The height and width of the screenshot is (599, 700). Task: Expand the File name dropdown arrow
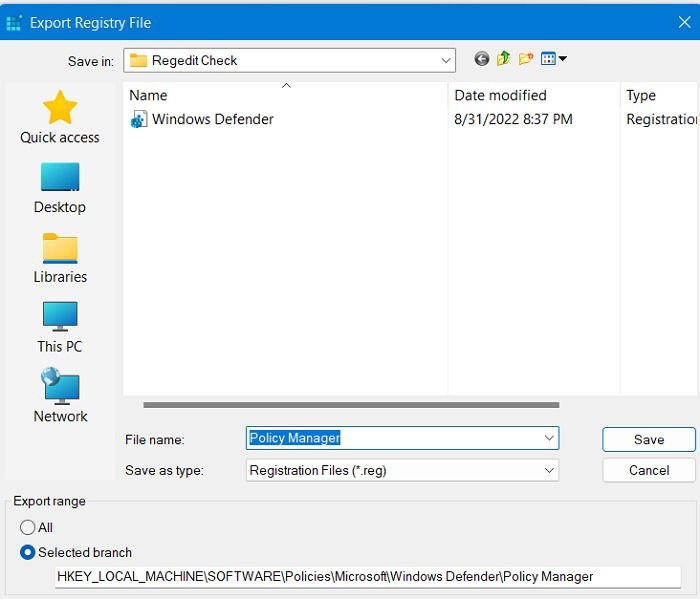click(x=549, y=438)
